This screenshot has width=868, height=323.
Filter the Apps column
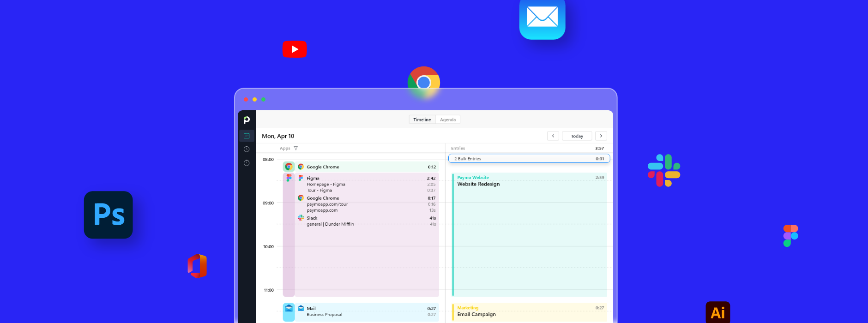(x=295, y=148)
